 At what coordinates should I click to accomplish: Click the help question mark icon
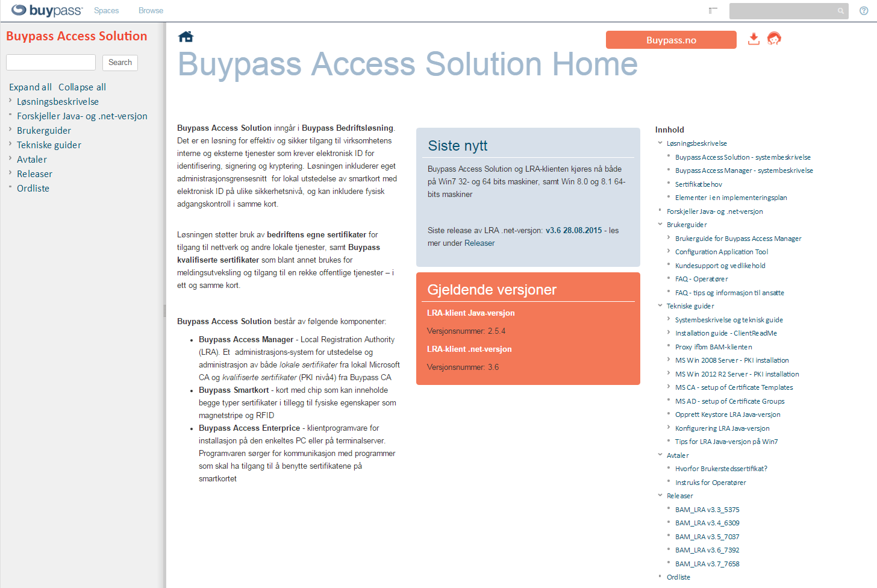click(x=864, y=11)
